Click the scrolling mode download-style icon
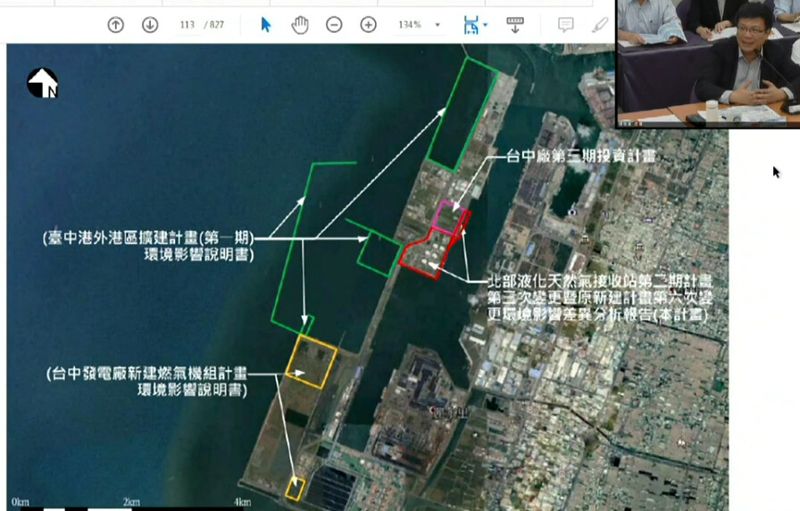 coord(515,24)
